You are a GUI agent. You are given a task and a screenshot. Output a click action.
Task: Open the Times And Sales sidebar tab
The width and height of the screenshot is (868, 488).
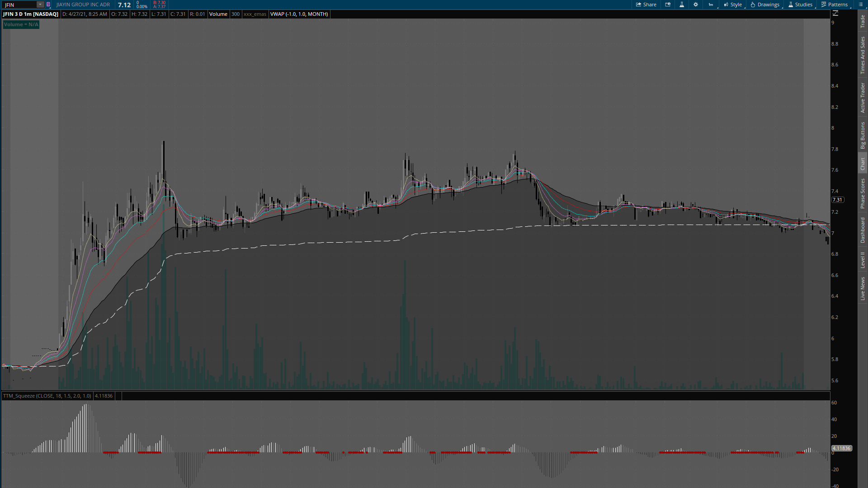click(x=863, y=55)
